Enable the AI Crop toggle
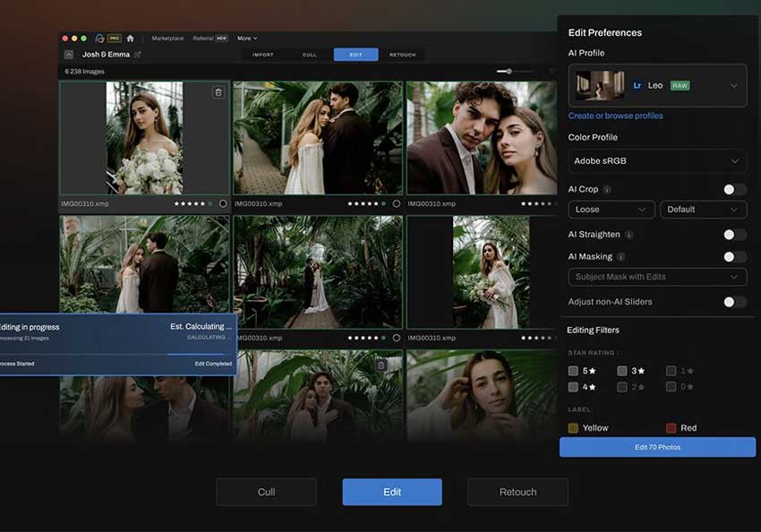This screenshot has width=761, height=532. coord(734,189)
